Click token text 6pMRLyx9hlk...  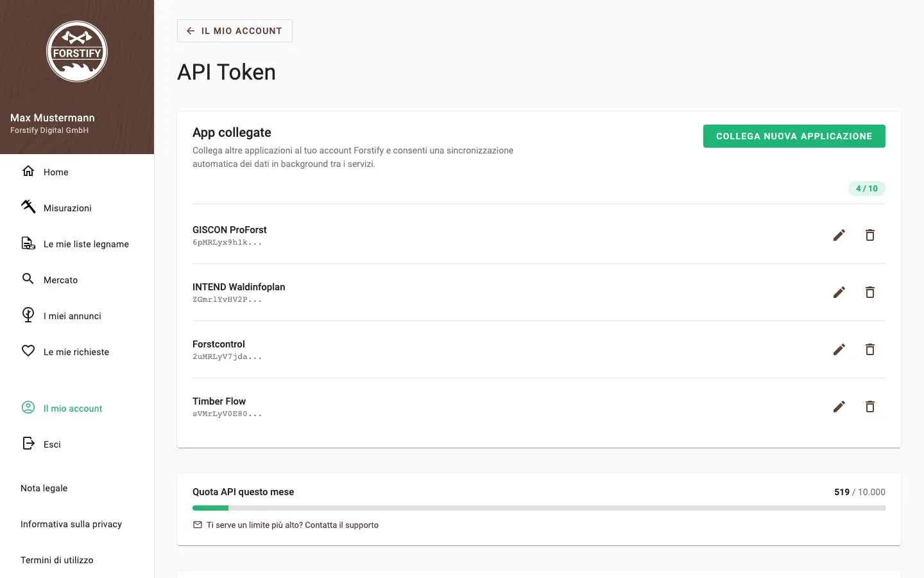pos(227,243)
